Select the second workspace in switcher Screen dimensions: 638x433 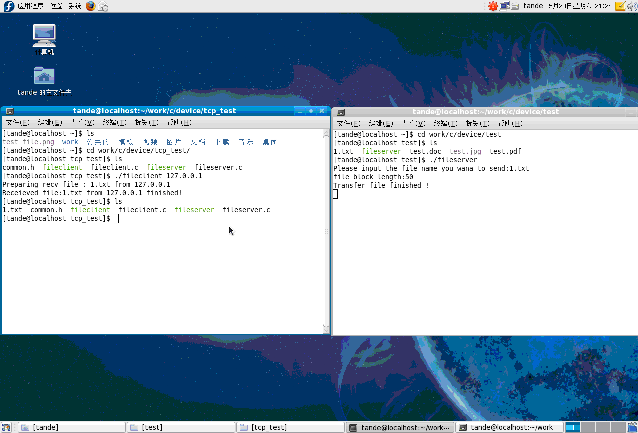[587, 427]
